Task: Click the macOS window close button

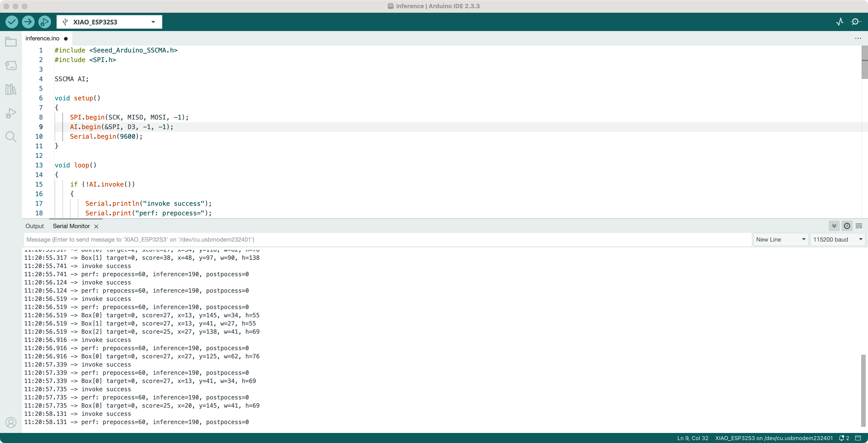Action: (x=6, y=6)
